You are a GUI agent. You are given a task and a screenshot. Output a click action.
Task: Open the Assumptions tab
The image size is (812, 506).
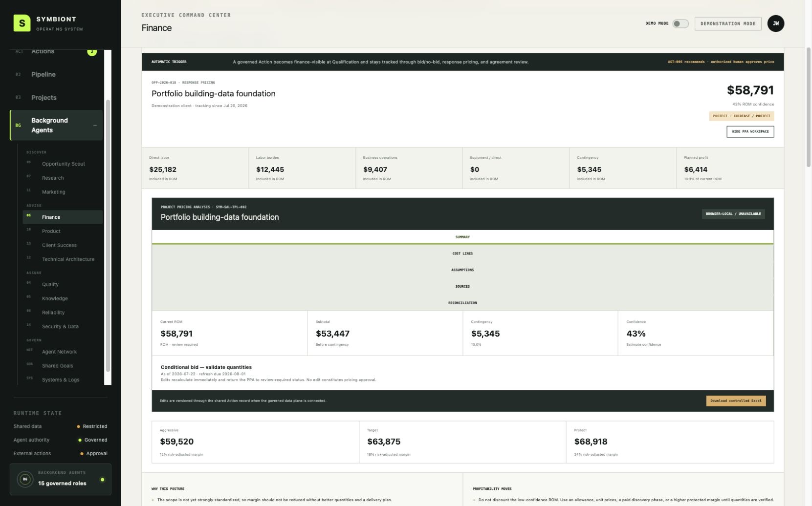click(x=462, y=270)
